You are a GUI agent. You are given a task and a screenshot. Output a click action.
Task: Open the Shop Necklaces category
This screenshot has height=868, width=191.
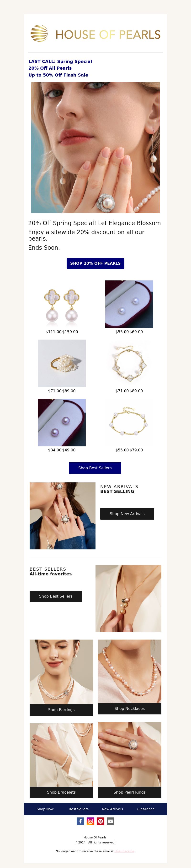pos(130,709)
